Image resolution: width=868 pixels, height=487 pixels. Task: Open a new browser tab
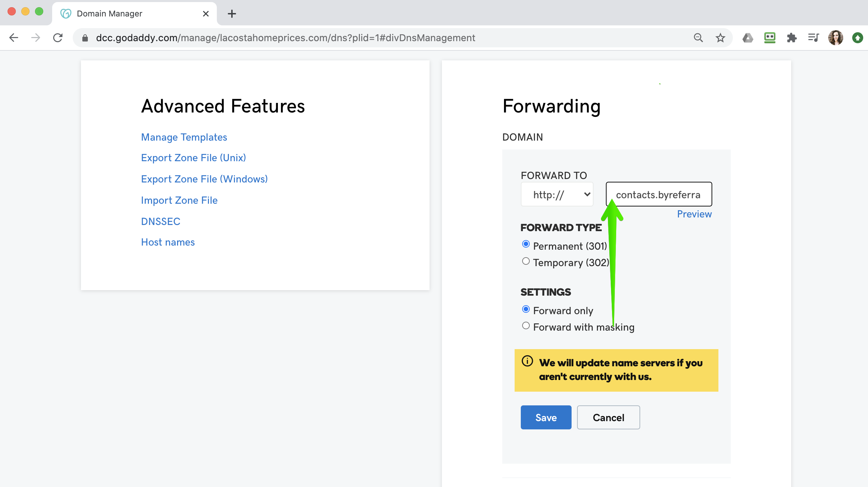pyautogui.click(x=232, y=14)
